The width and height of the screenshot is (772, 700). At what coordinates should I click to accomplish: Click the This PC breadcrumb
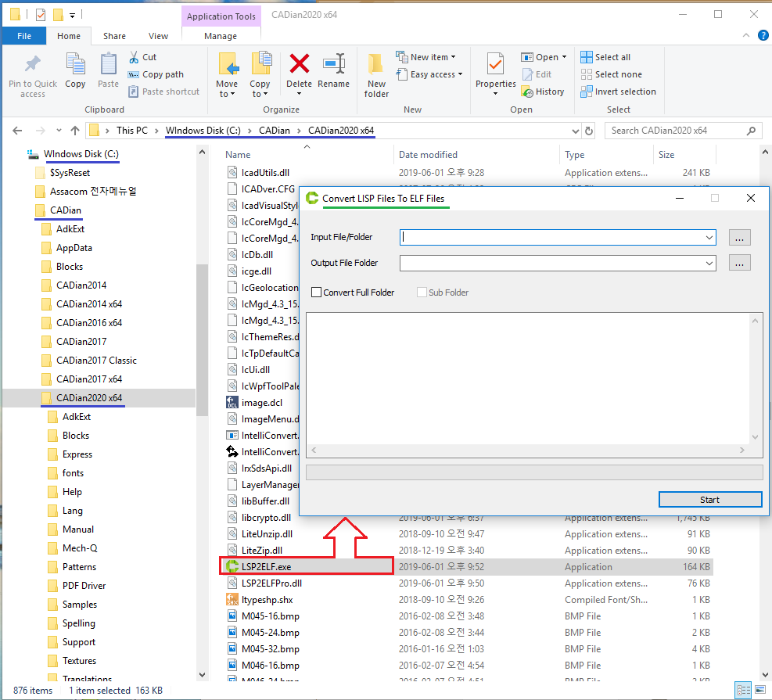click(x=132, y=131)
